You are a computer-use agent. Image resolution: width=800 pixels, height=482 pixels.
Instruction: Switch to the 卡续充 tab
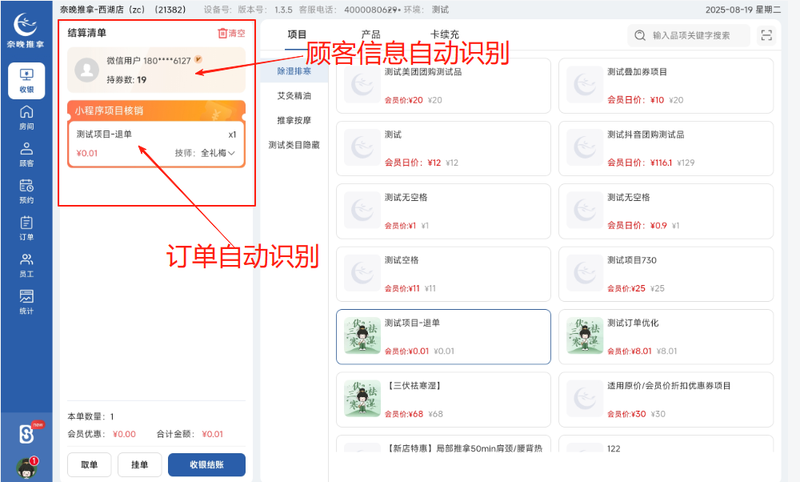(x=444, y=34)
